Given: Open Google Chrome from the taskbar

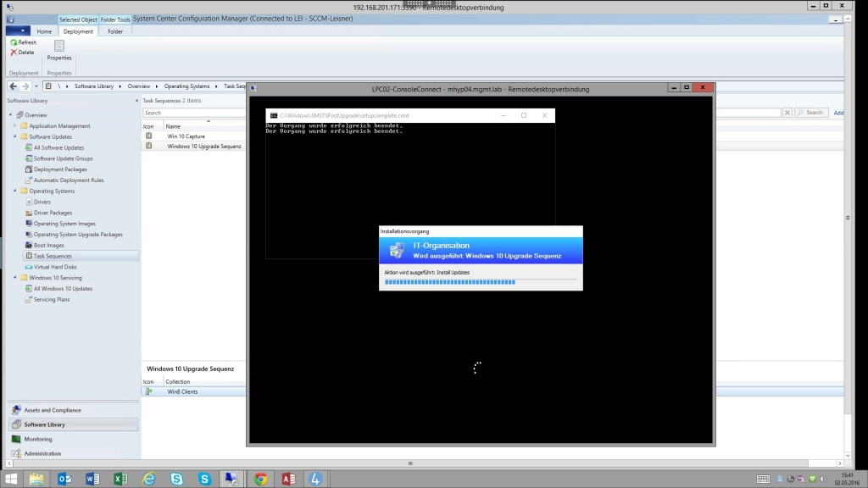Looking at the screenshot, I should click(260, 479).
